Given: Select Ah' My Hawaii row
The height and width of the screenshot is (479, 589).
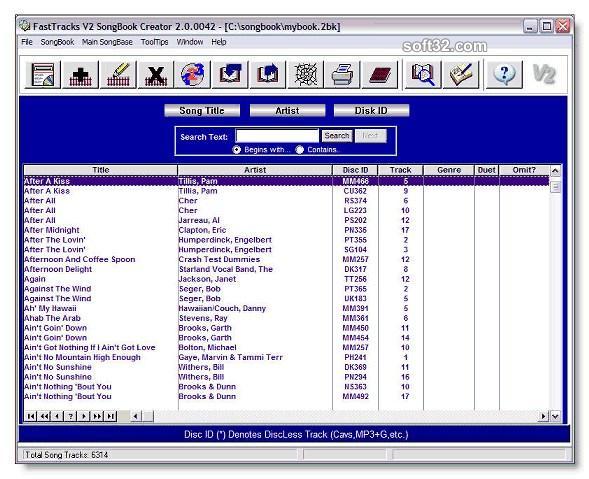Looking at the screenshot, I should pyautogui.click(x=286, y=308).
